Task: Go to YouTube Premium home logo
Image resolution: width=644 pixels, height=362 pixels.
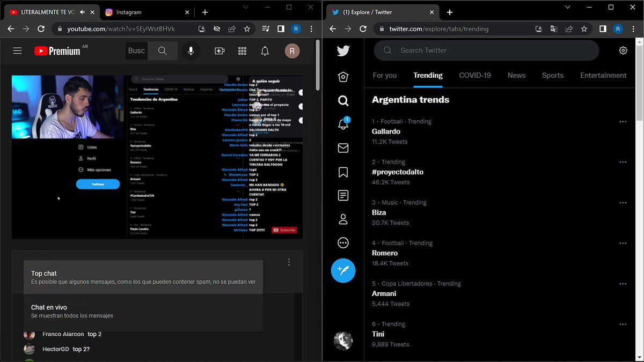Action: click(x=57, y=51)
